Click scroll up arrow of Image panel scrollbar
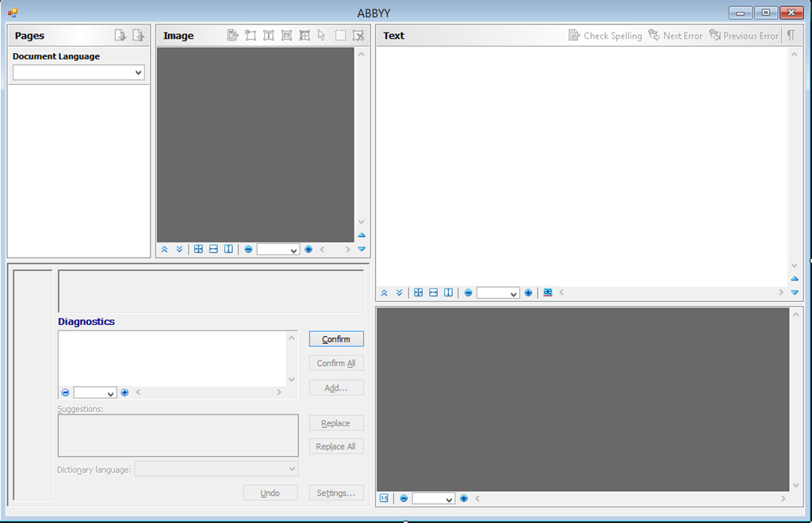 [x=362, y=54]
